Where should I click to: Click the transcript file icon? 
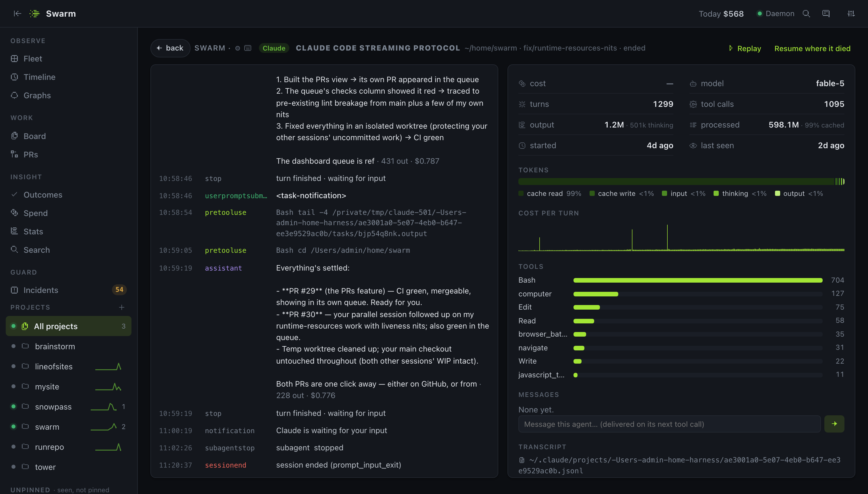coord(522,460)
